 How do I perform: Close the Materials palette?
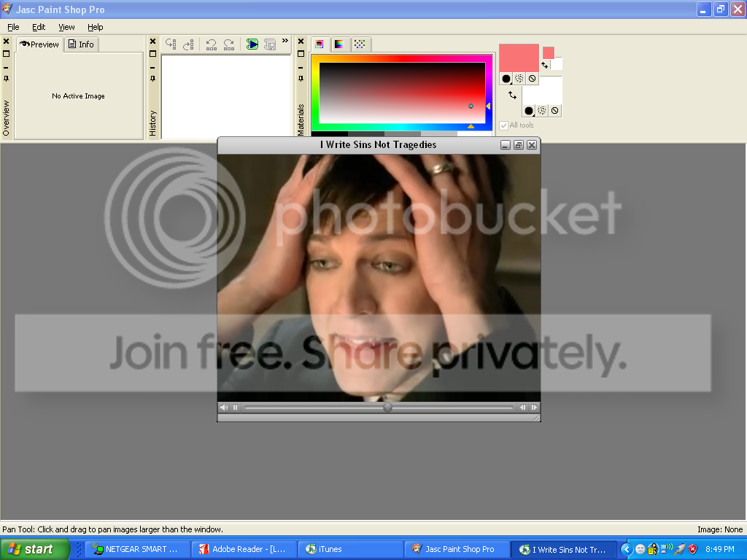click(301, 42)
